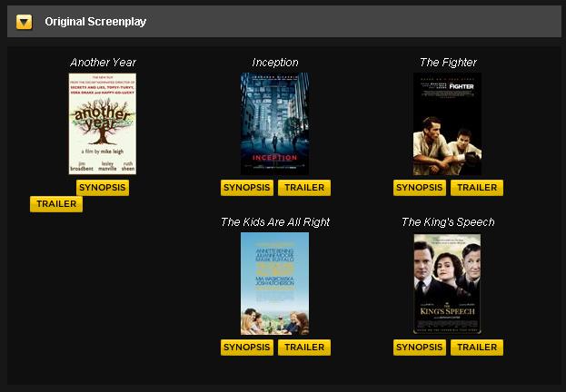The height and width of the screenshot is (392, 566).
Task: Click the Original Screenplay header title
Action: pos(95,22)
